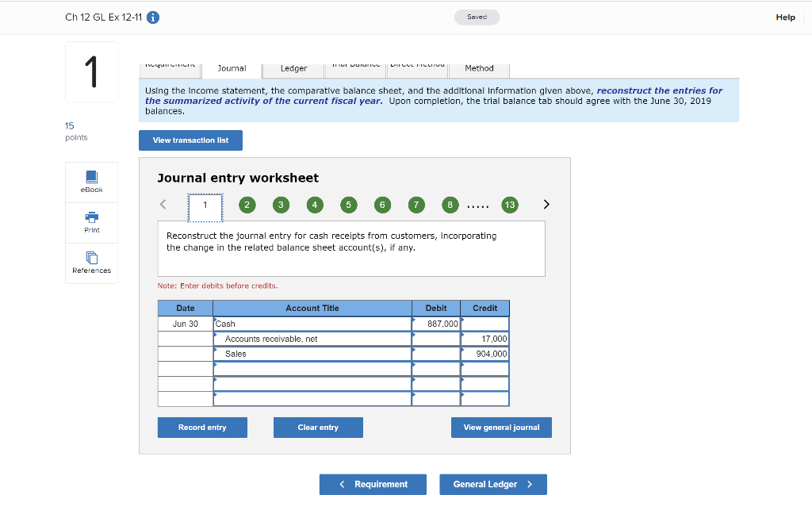This screenshot has width=812, height=518.
Task: Click credit cell showing 17,000
Action: click(x=485, y=339)
